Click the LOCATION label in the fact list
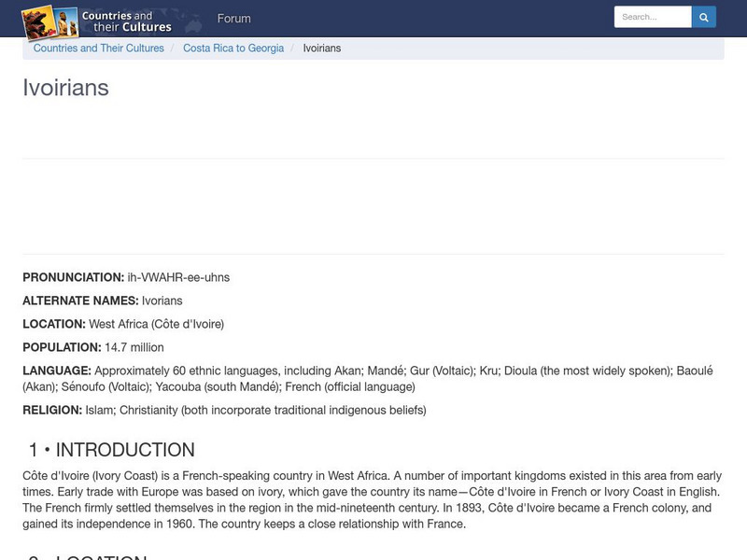 coord(54,324)
